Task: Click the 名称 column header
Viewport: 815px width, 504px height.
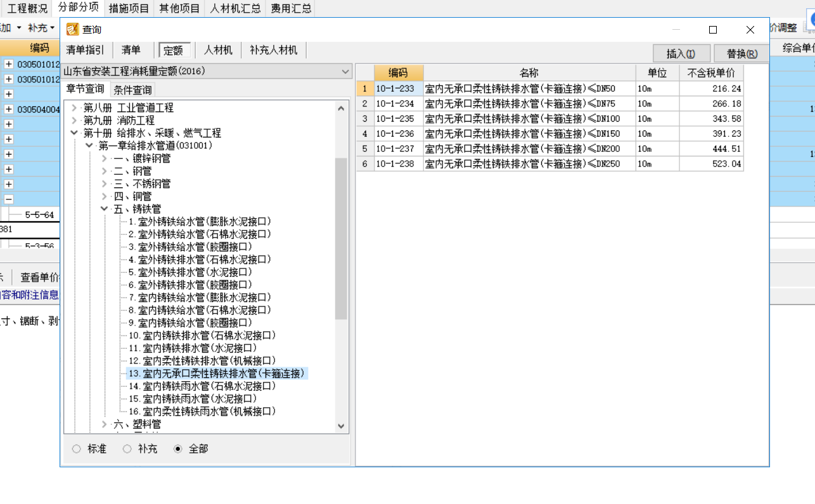Action: point(529,73)
